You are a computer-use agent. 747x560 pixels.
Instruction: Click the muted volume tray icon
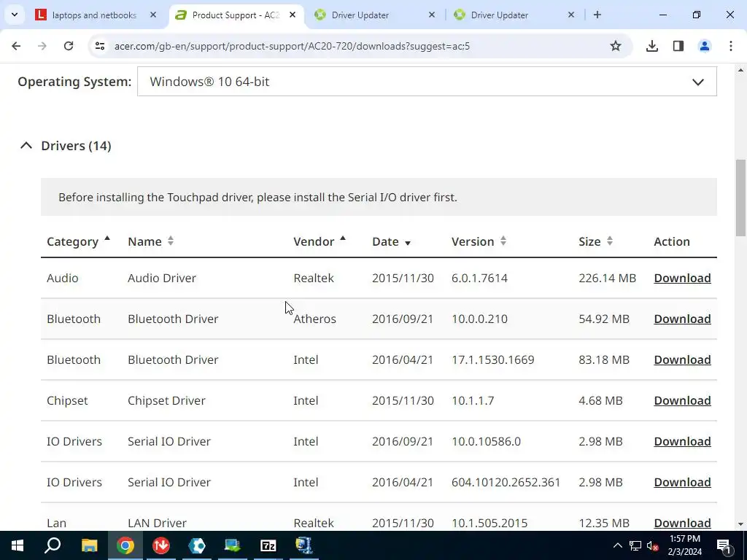click(x=653, y=545)
